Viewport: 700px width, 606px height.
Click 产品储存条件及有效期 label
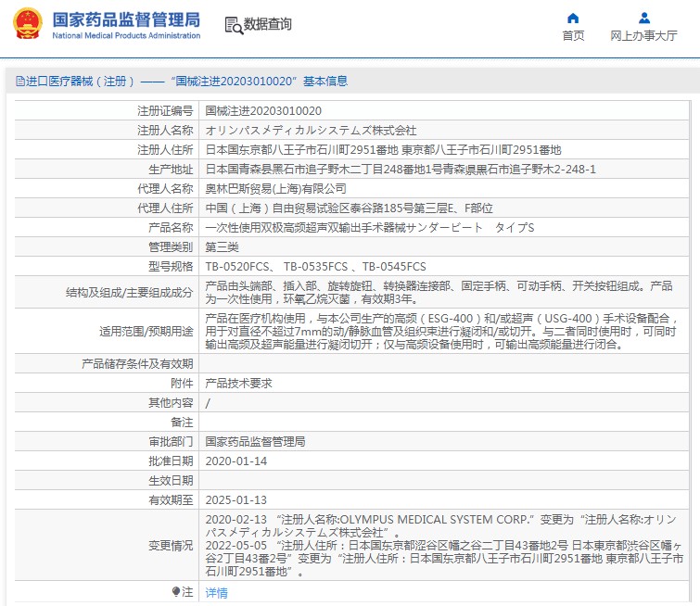[x=137, y=364]
